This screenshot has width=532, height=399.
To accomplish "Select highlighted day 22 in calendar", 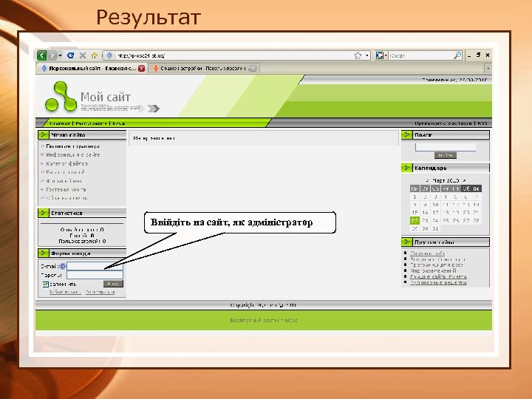I will click(415, 220).
